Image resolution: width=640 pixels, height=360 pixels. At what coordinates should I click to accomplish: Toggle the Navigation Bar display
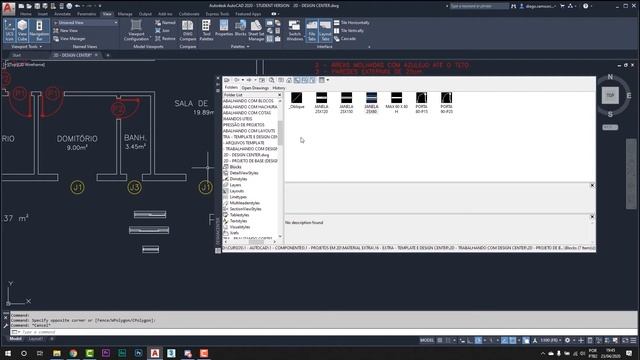coord(39,30)
